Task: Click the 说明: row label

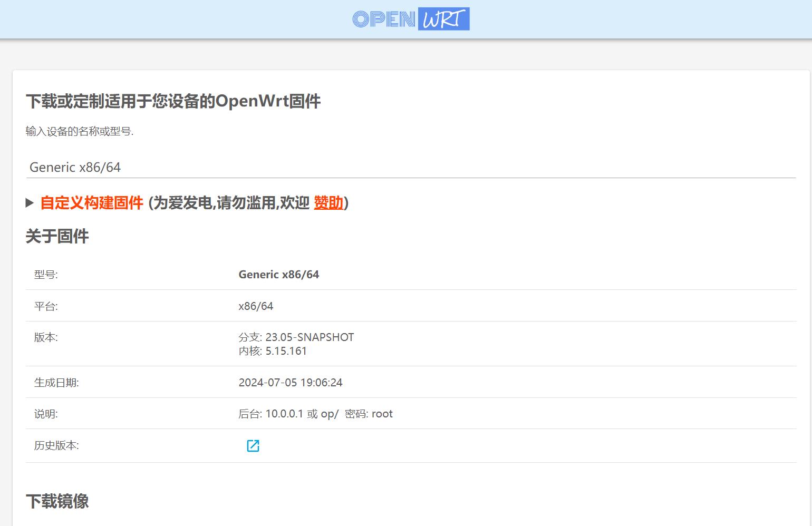Action: pos(46,414)
